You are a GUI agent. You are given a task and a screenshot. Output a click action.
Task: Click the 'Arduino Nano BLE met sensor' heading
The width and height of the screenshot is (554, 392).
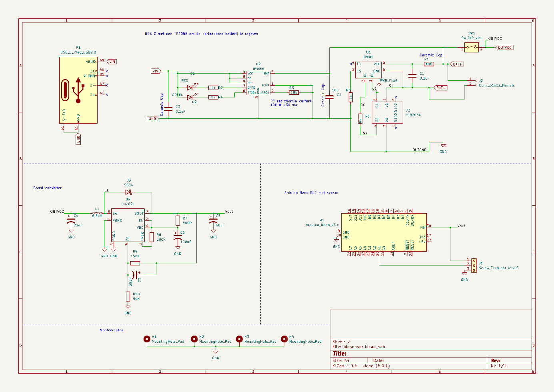[x=311, y=192]
